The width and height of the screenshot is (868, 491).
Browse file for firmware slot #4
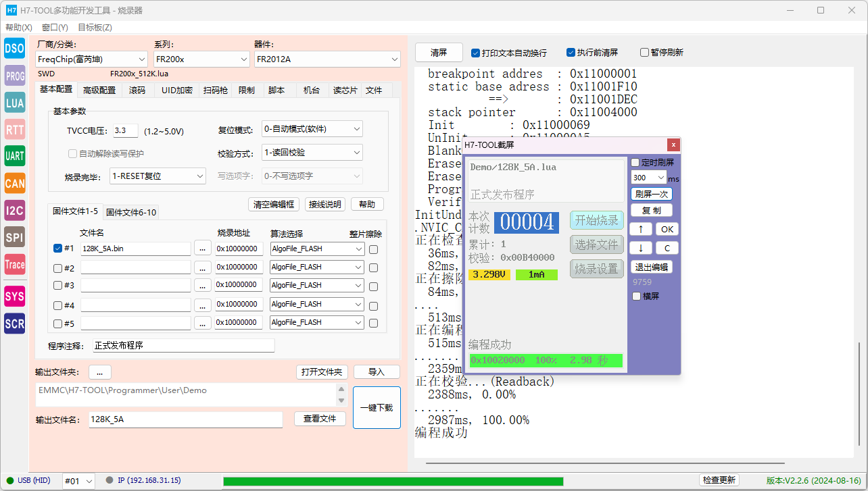203,305
